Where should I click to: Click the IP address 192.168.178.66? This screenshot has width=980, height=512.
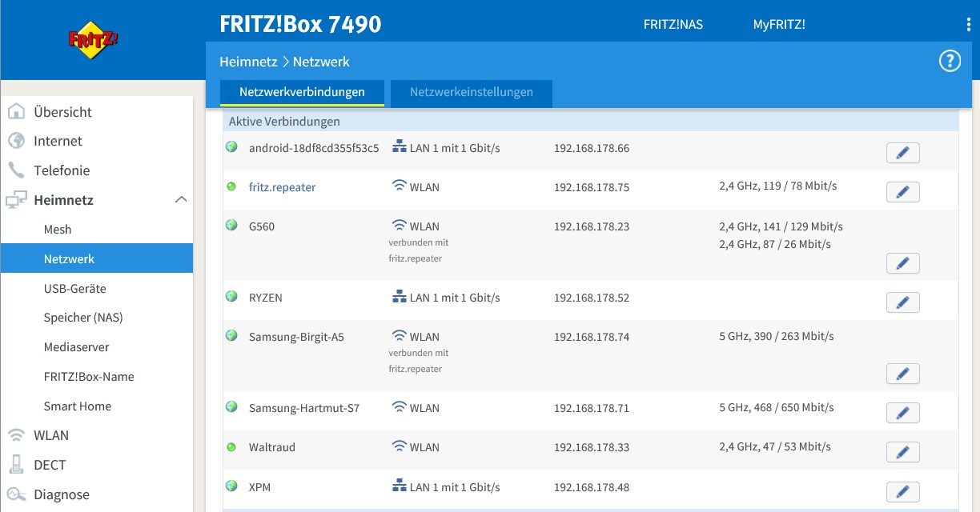tap(592, 148)
